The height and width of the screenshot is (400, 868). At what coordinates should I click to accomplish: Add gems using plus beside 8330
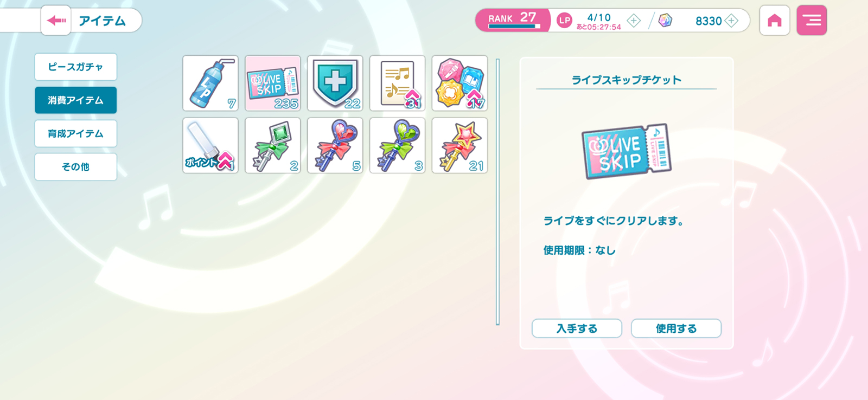click(x=732, y=21)
